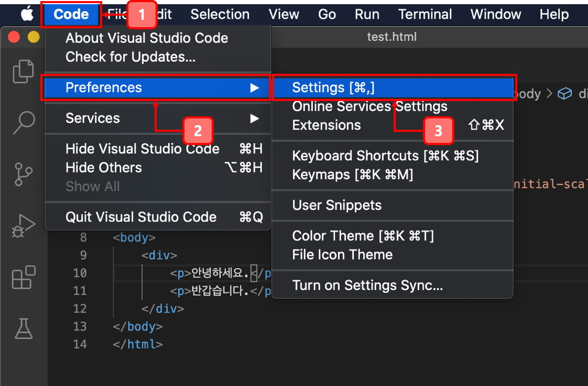Click line number 14 in gutter
This screenshot has width=588, height=386.
coord(80,344)
